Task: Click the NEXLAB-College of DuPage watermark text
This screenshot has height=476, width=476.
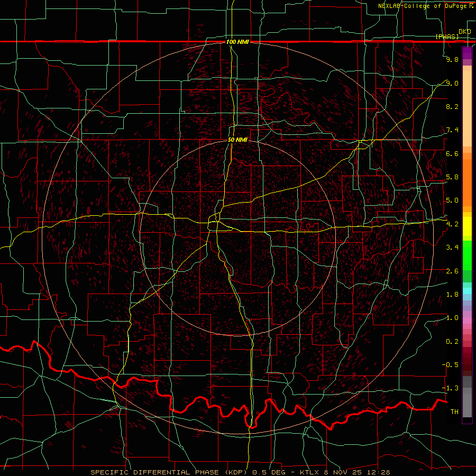Action: tap(423, 6)
